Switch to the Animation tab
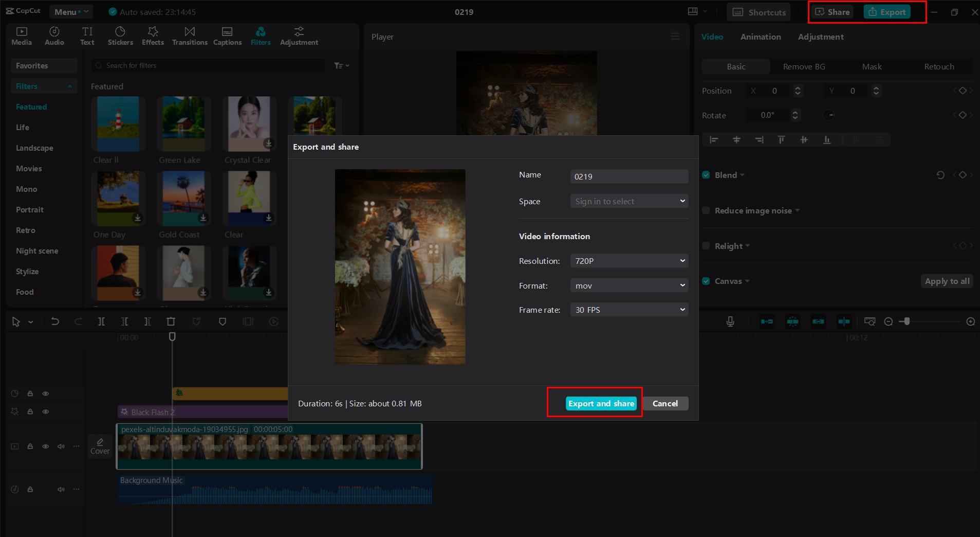 [760, 37]
